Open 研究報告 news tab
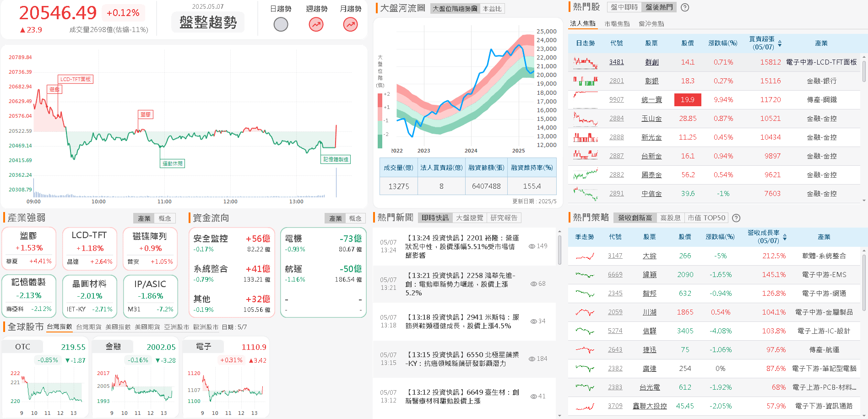 coord(504,218)
